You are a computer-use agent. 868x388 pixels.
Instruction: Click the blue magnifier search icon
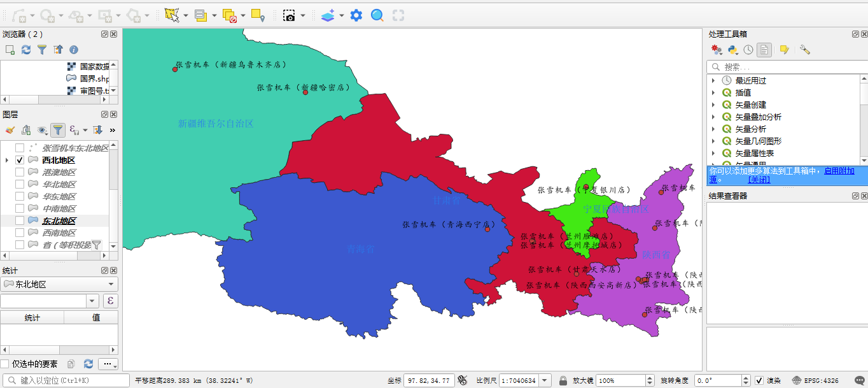(x=377, y=15)
